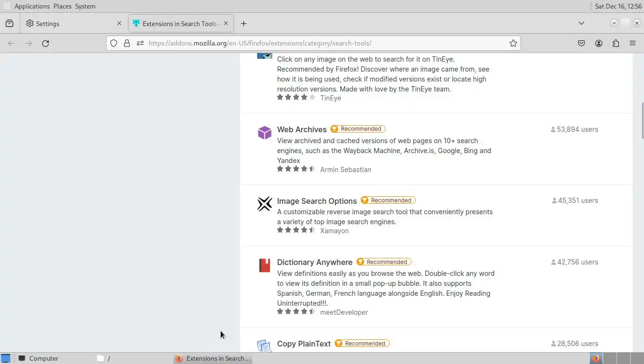Go forward one page
Screen dimensions: 644x364
pyautogui.click(x=28, y=43)
